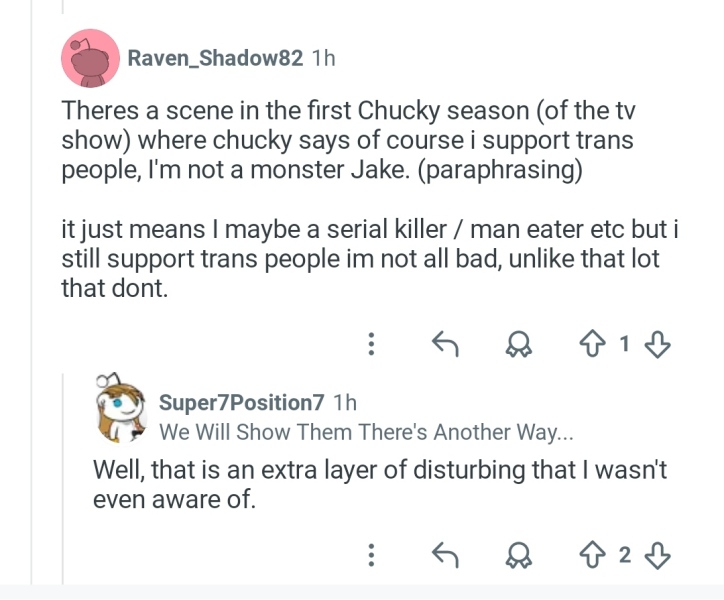Screen dimensions: 724x600
Task: Click vote count on Raven_Shadow82's comment
Action: (625, 344)
